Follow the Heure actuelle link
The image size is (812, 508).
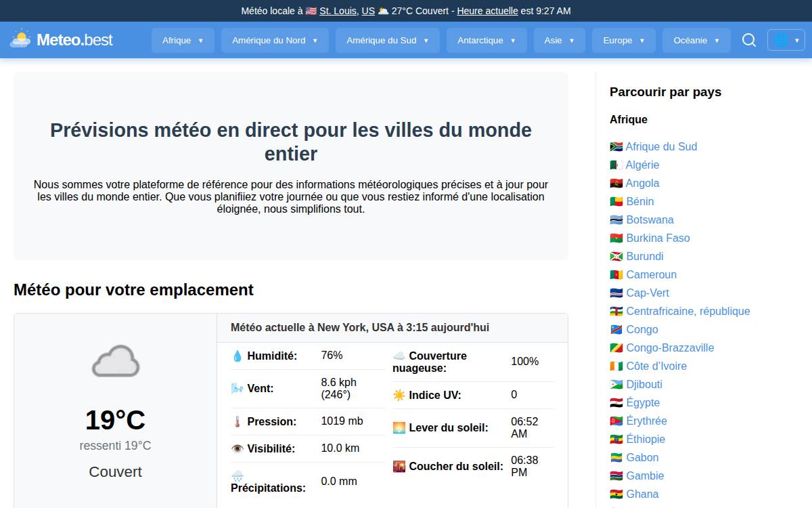pos(487,11)
